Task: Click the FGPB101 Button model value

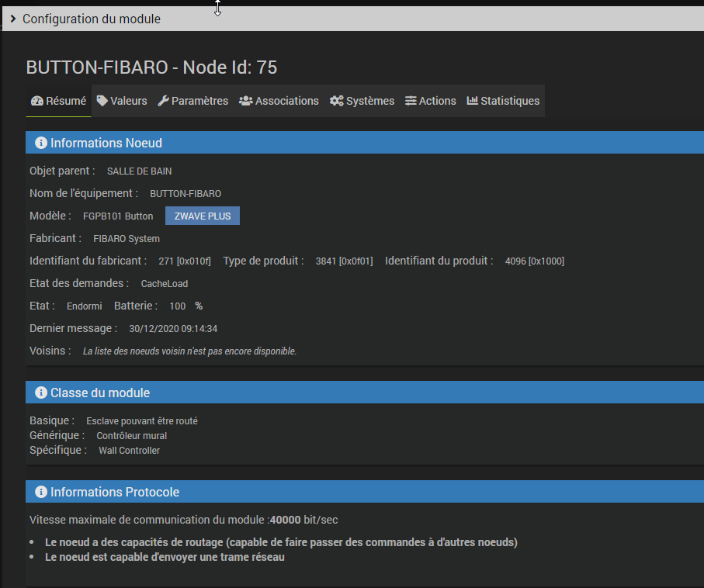Action: click(118, 216)
